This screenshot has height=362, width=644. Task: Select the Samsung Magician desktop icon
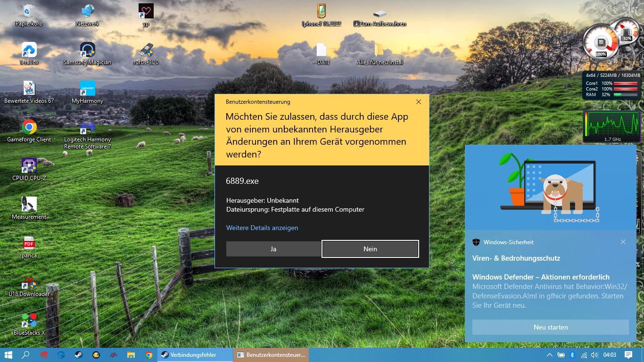87,50
